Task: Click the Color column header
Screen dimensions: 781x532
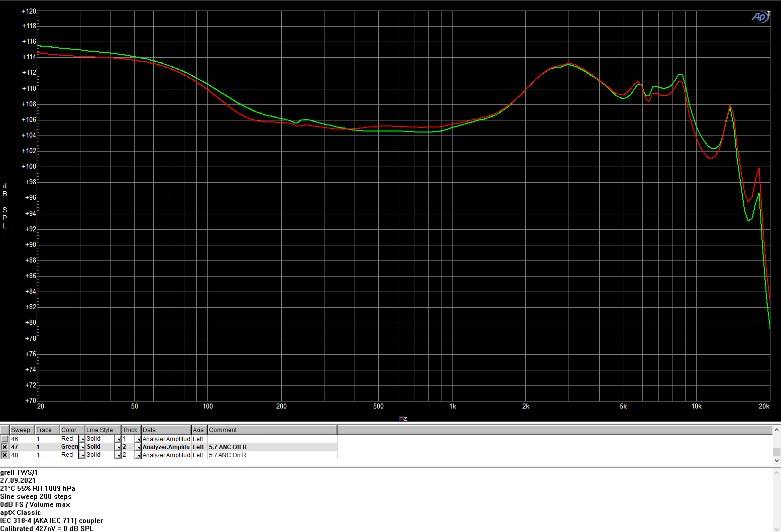Action: point(72,430)
